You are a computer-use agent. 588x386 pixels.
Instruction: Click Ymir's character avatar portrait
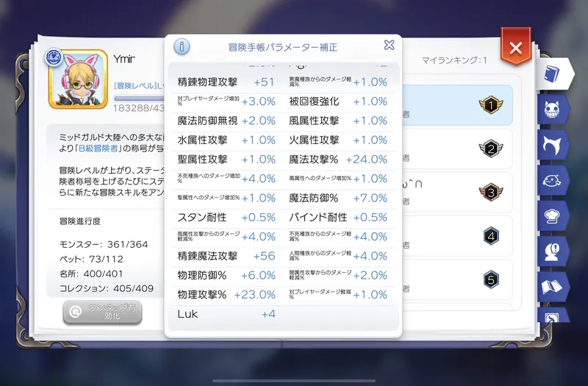(78, 79)
